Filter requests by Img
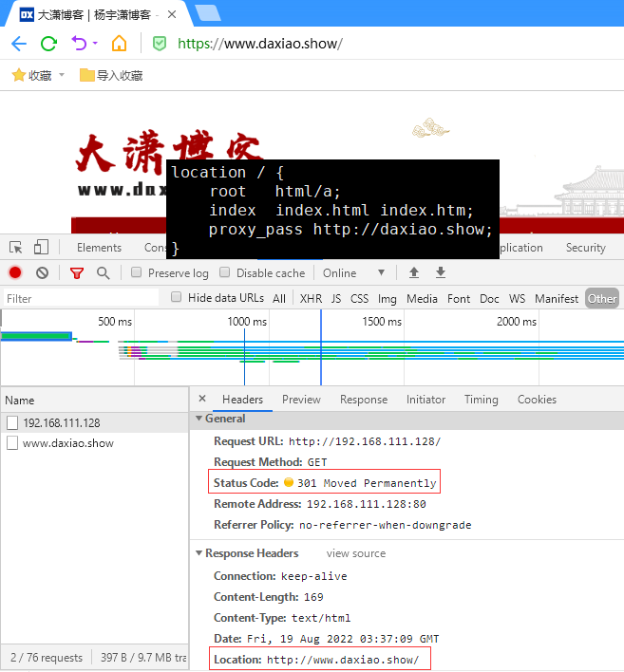 click(x=387, y=299)
